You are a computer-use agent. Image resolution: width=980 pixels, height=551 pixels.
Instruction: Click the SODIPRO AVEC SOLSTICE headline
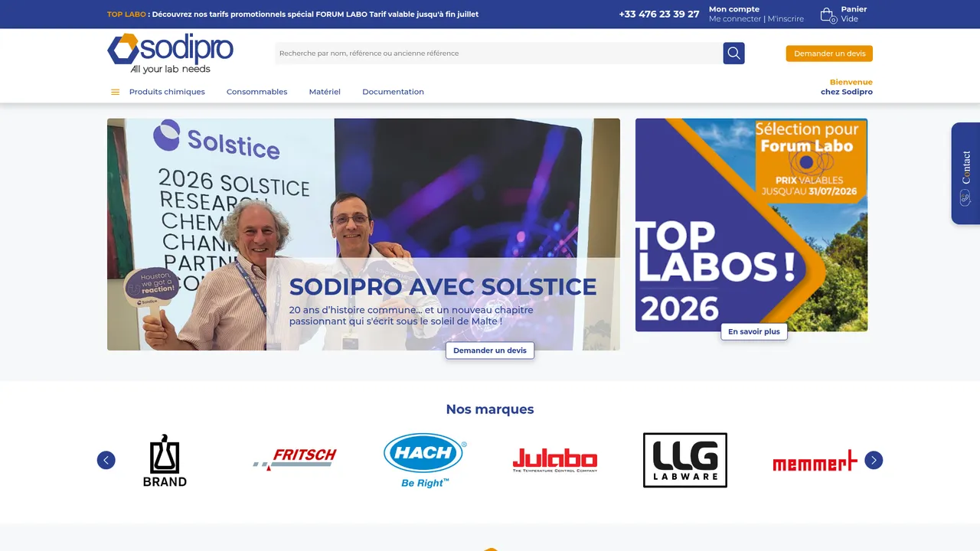pyautogui.click(x=443, y=287)
